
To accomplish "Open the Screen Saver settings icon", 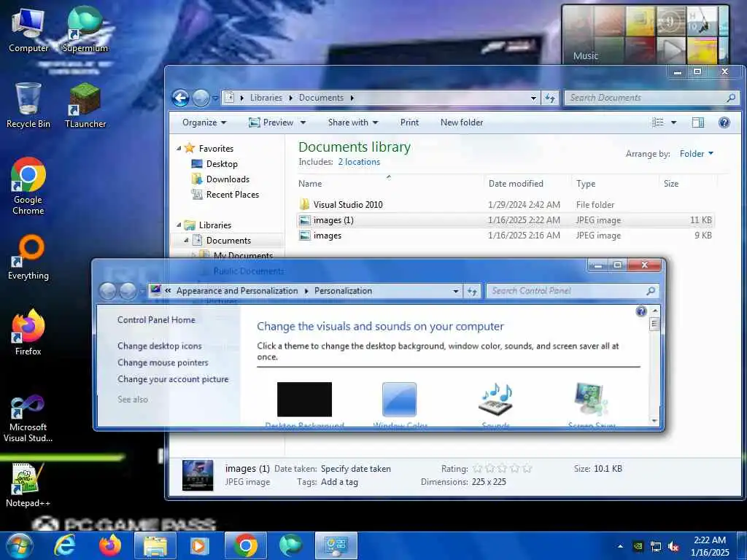I will point(591,399).
